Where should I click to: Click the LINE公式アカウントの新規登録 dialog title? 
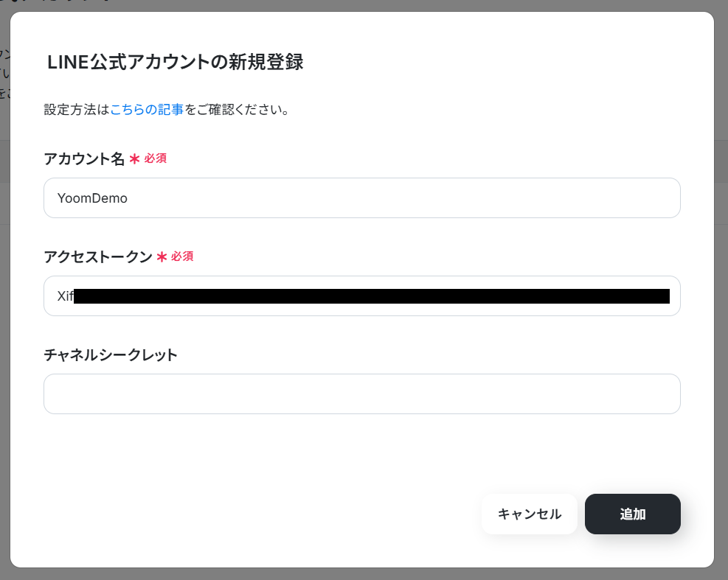coord(175,62)
